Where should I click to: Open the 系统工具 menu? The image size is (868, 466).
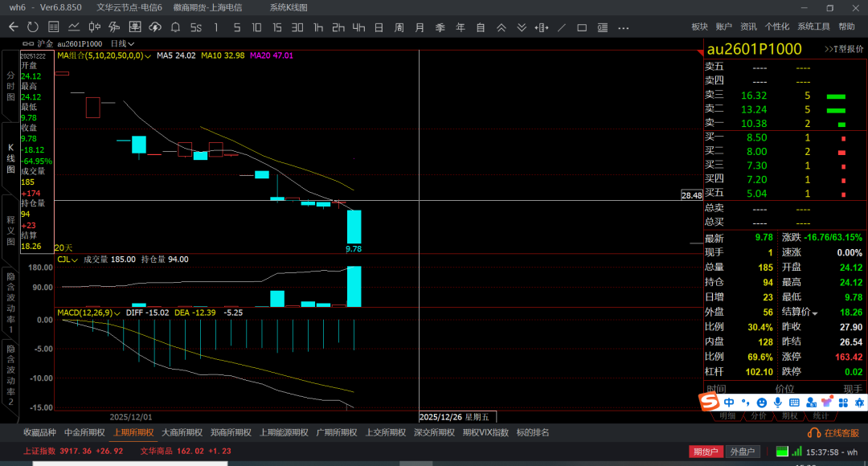[813, 27]
